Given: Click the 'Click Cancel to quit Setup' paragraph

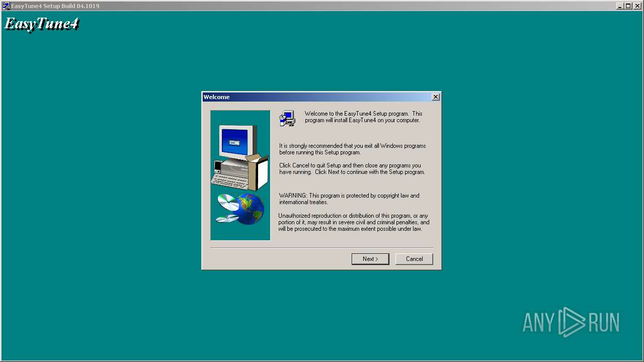Looking at the screenshot, I should [352, 168].
